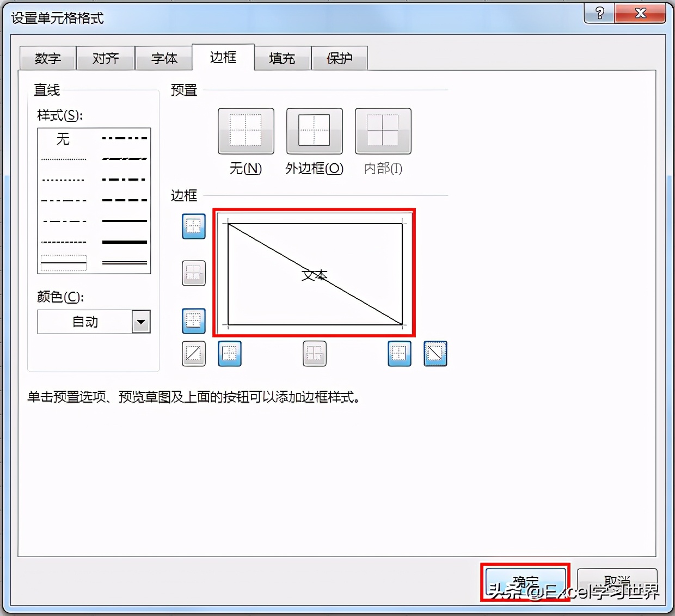The height and width of the screenshot is (616, 675).
Task: Open the 保护 tab
Action: click(340, 58)
